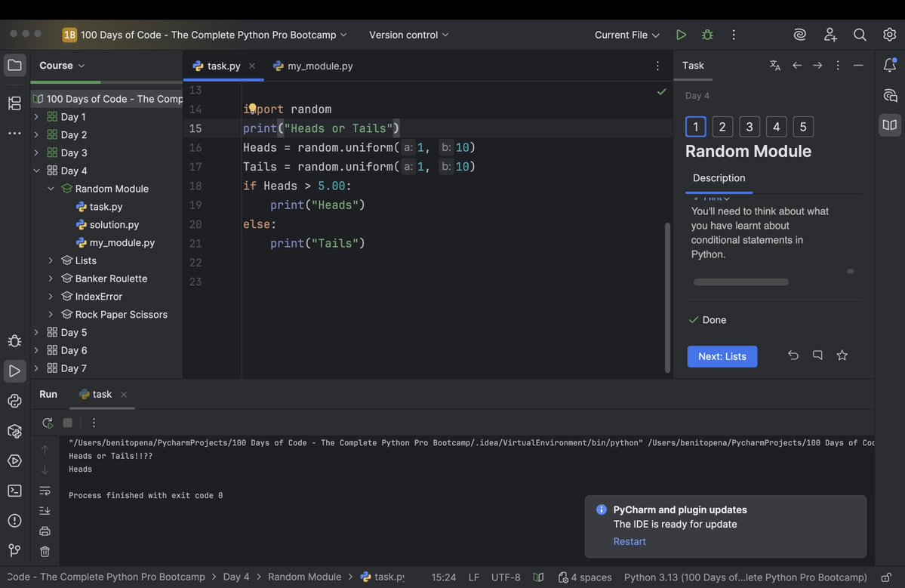Expand the Lists lesson folder
Viewport: 905px width, 588px height.
tap(49, 260)
